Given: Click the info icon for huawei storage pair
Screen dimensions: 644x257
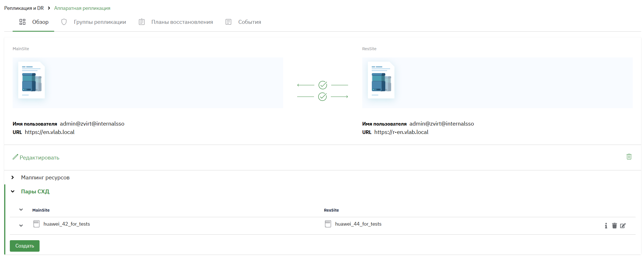Looking at the screenshot, I should coord(606,226).
